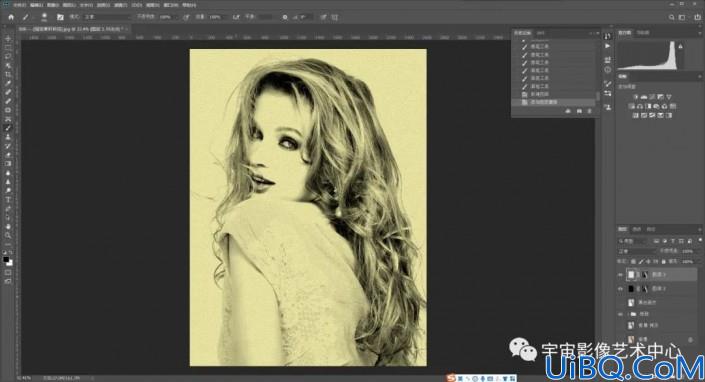705x382 pixels.
Task: Open the Image menu
Action: pyautogui.click(x=53, y=5)
